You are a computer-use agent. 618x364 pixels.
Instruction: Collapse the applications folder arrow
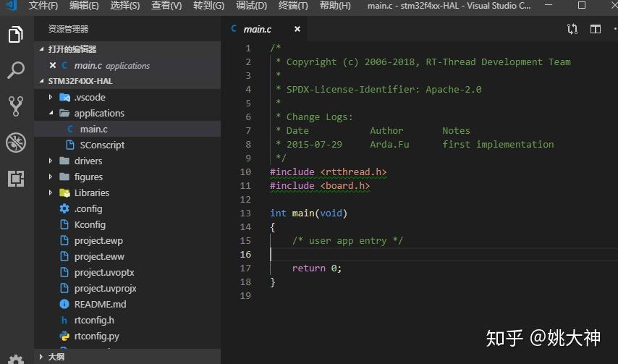point(51,113)
